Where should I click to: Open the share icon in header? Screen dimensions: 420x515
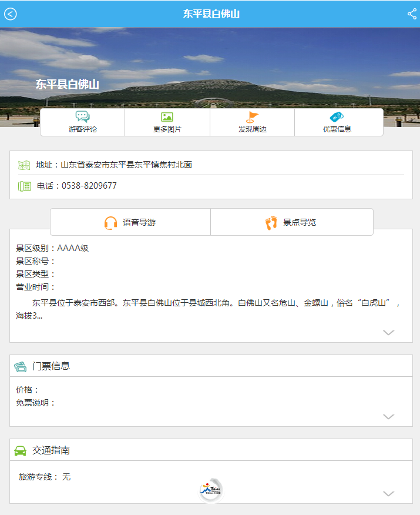[412, 14]
